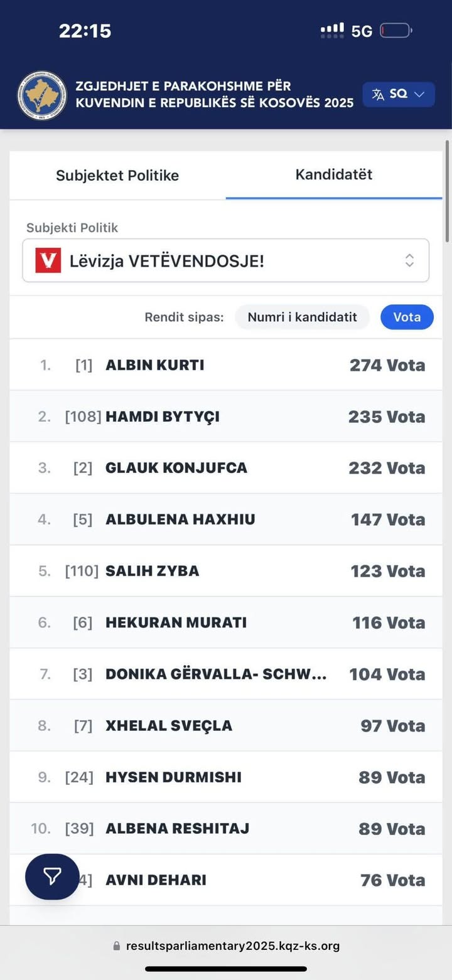Click the translate language icon
Image resolution: width=452 pixels, height=980 pixels.
(x=378, y=94)
